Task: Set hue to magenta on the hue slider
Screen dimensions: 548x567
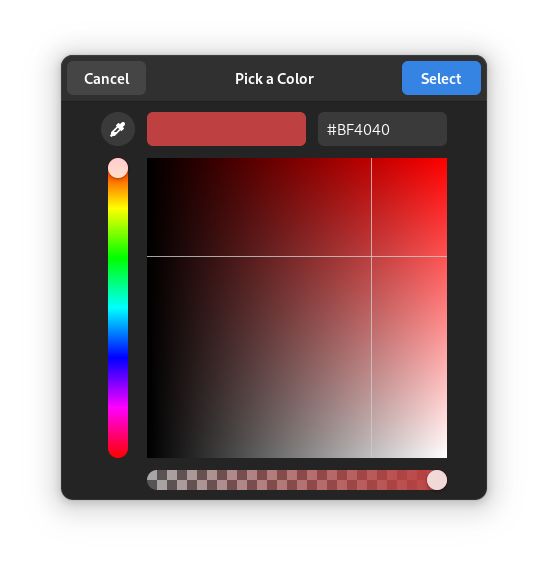Action: 118,408
